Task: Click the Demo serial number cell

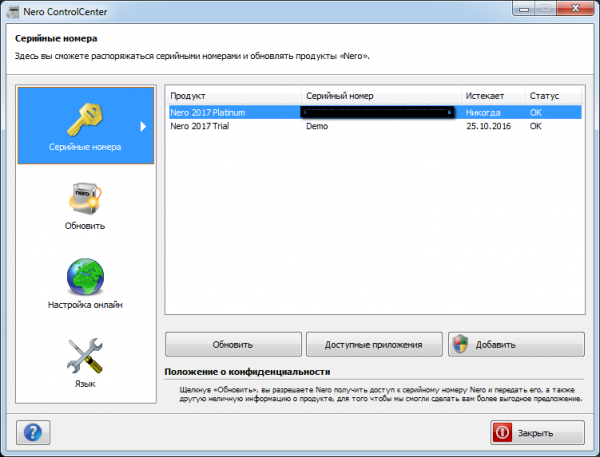Action: coord(317,126)
